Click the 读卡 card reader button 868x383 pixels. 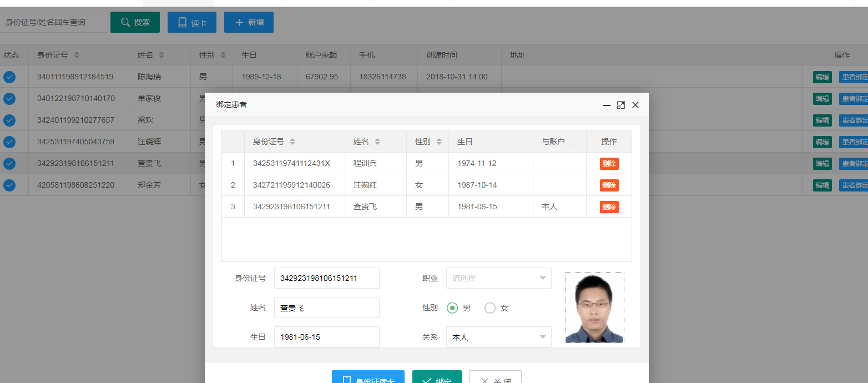tap(192, 22)
